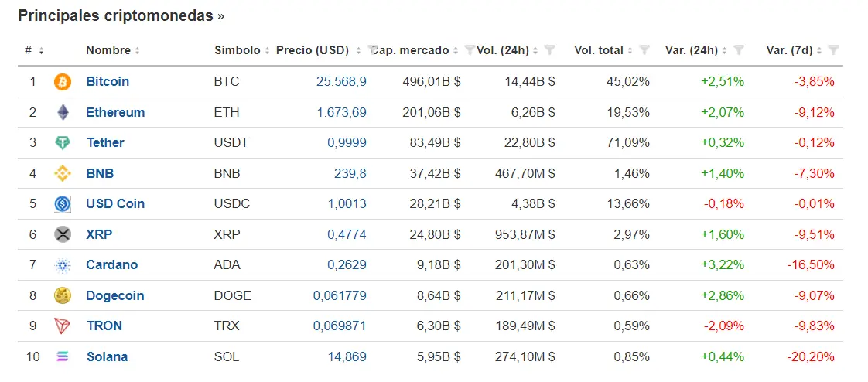Viewport: 868px width, 382px height.
Task: Open filter funnel for Var. (7d) column
Action: [834, 50]
